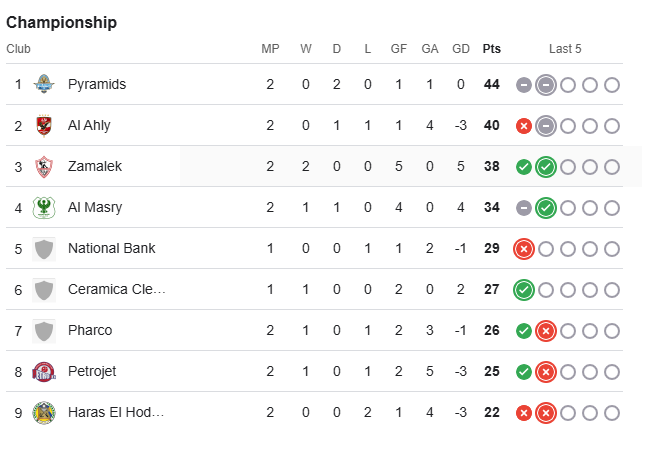This screenshot has height=451, width=654.
Task: Select the Pharco club name
Action: (x=90, y=330)
